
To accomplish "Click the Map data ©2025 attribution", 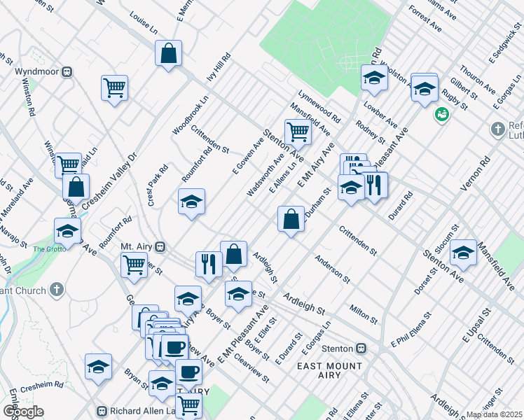I will (494, 415).
